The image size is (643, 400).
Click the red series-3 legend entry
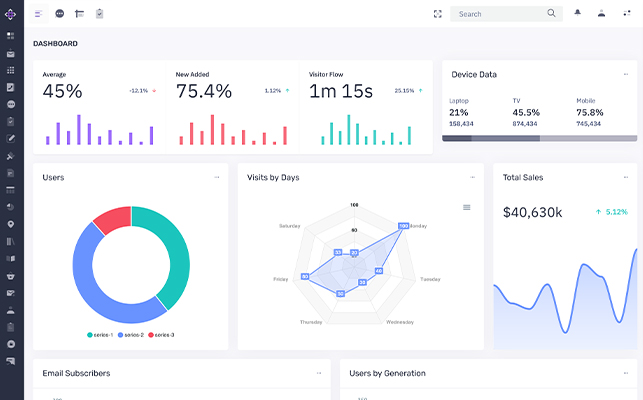pyautogui.click(x=161, y=334)
